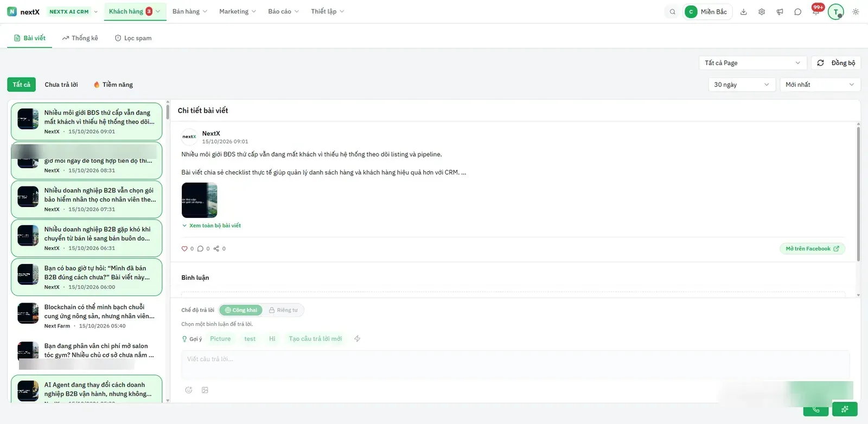The height and width of the screenshot is (424, 868).
Task: Open Báo cáo menu
Action: point(284,11)
